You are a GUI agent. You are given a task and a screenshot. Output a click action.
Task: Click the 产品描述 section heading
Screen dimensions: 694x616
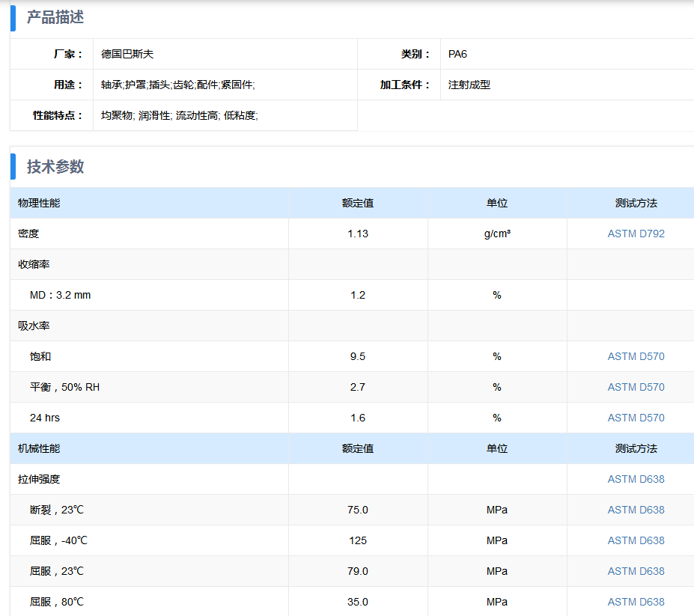tap(55, 17)
